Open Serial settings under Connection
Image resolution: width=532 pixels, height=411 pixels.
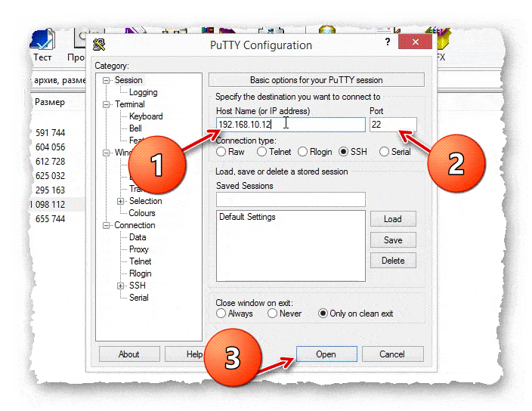139,298
